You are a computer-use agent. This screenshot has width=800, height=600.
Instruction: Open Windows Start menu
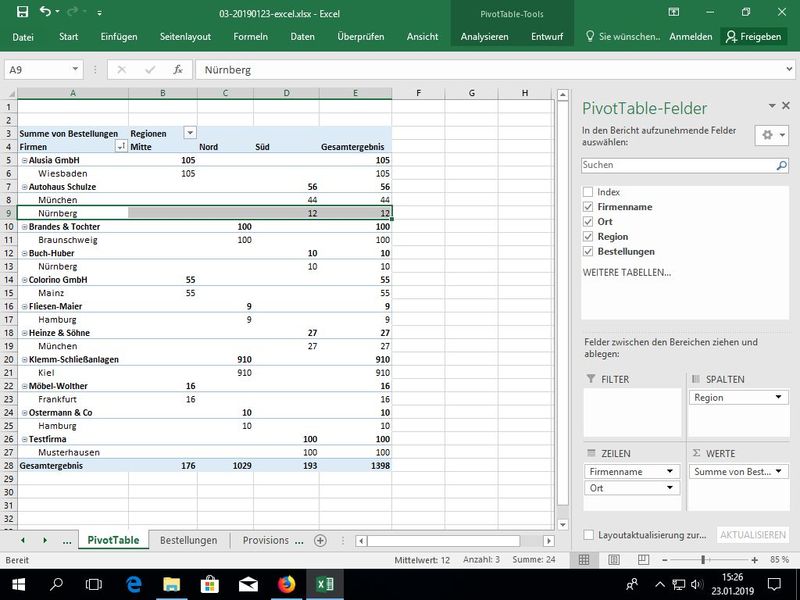pyautogui.click(x=18, y=585)
